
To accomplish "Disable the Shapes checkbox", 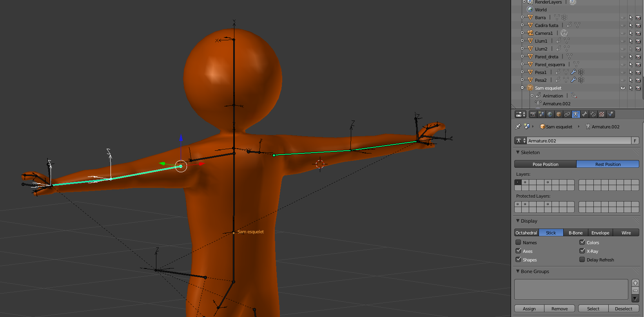I will coord(518,259).
